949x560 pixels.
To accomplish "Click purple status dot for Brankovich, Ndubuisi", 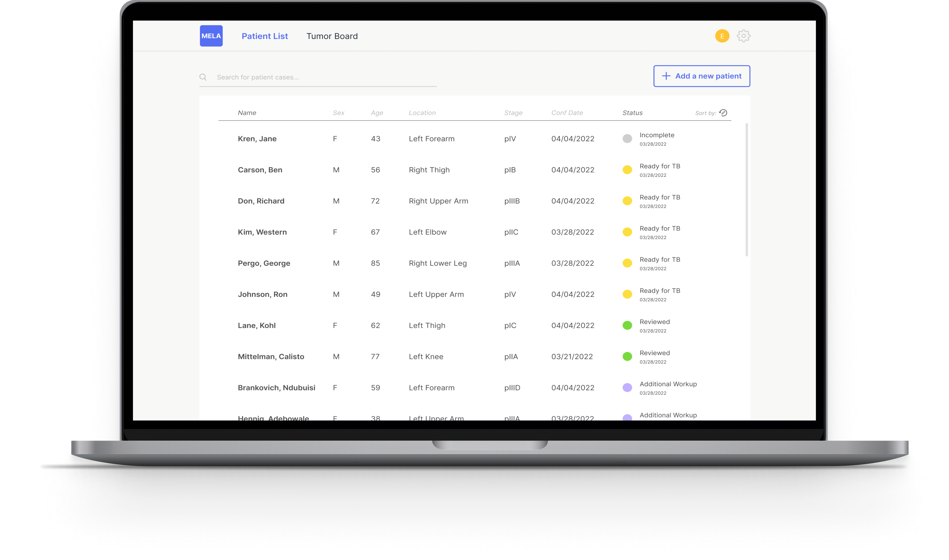I will click(x=627, y=388).
